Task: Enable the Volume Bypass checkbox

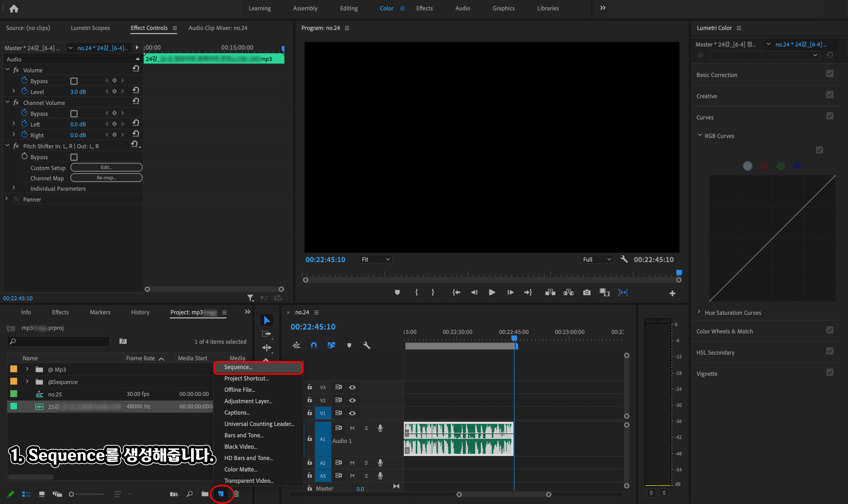Action: [74, 81]
